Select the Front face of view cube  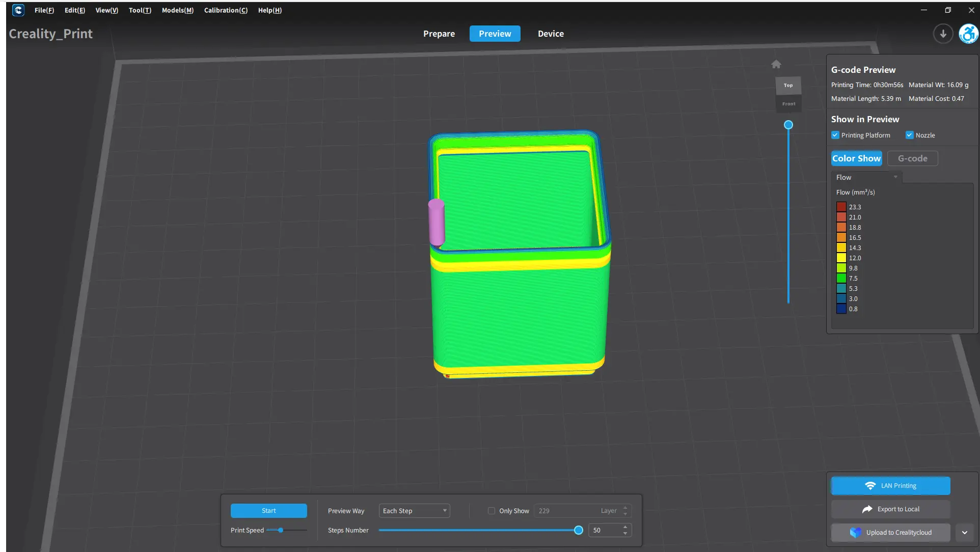pos(788,104)
